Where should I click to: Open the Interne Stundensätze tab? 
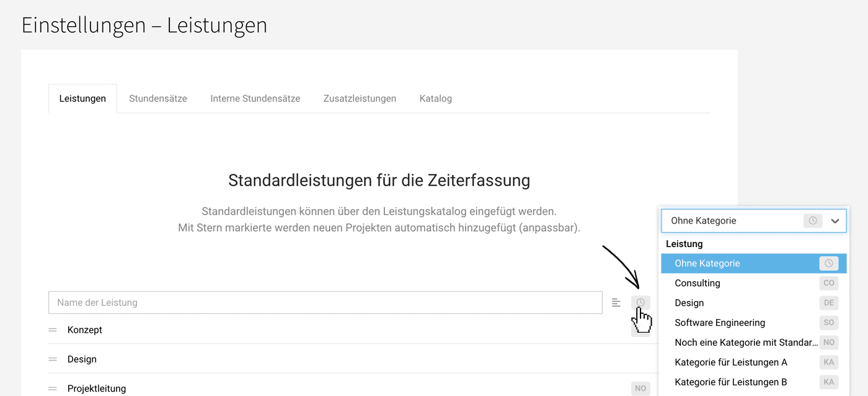[255, 98]
